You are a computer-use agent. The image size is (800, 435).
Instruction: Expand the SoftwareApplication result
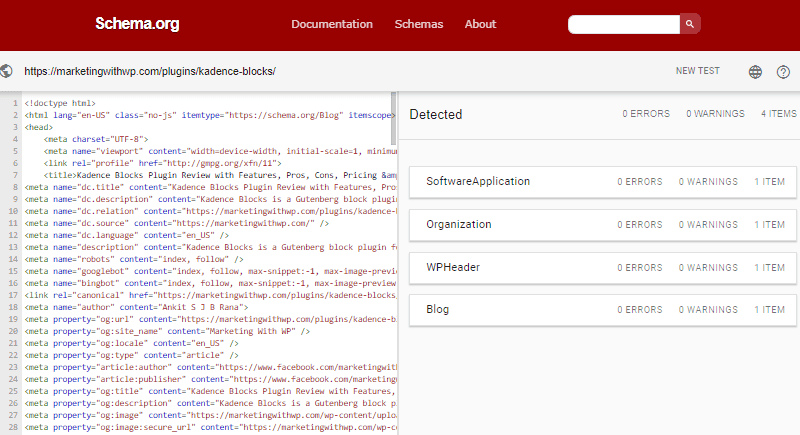603,182
